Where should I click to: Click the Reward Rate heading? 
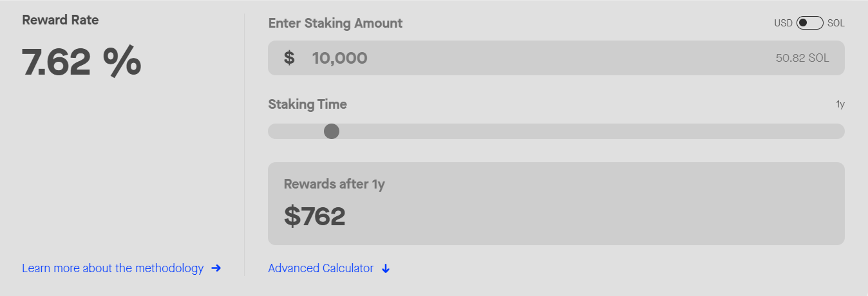point(61,20)
